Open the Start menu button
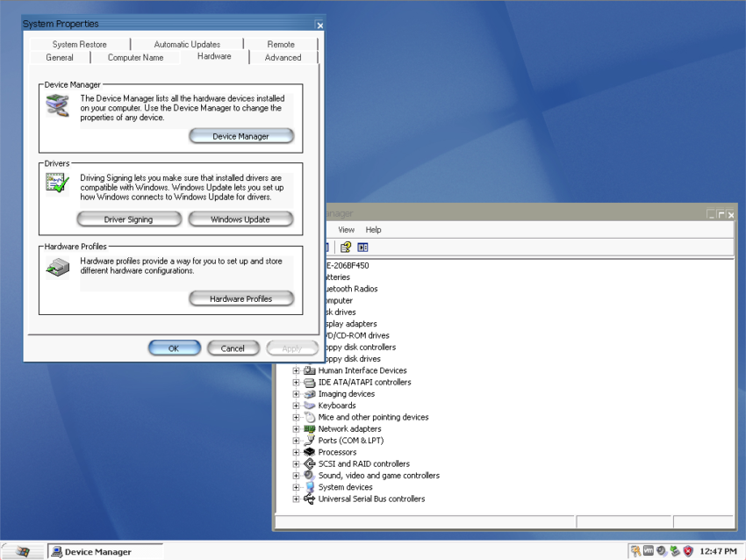The height and width of the screenshot is (560, 746). pyautogui.click(x=22, y=551)
